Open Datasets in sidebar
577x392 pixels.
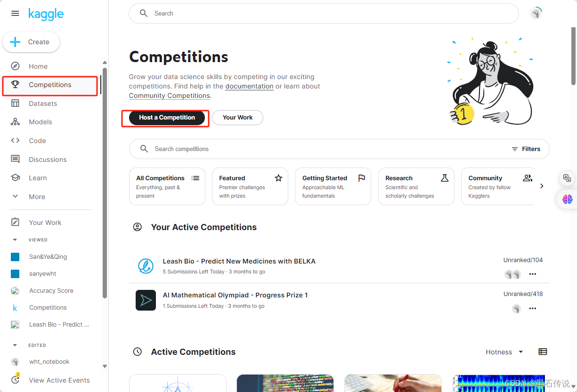[x=43, y=104]
